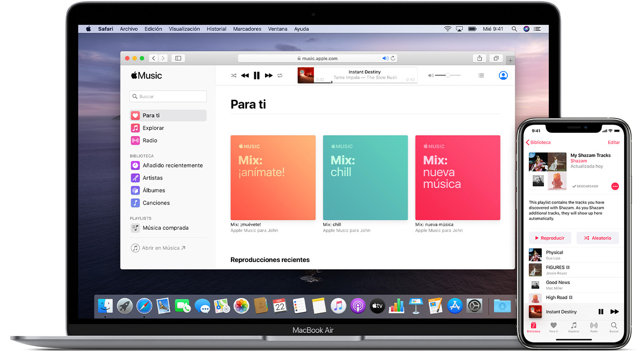Open Álbumes in the library
Screen dimensions: 644x353
point(168,190)
